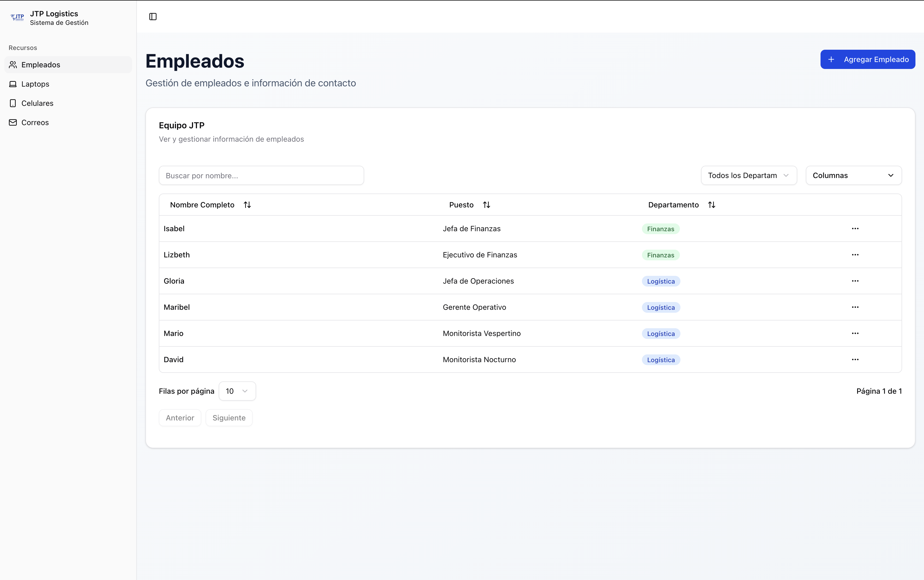
Task: Open the actions menu for Lizbeth
Action: 855,255
